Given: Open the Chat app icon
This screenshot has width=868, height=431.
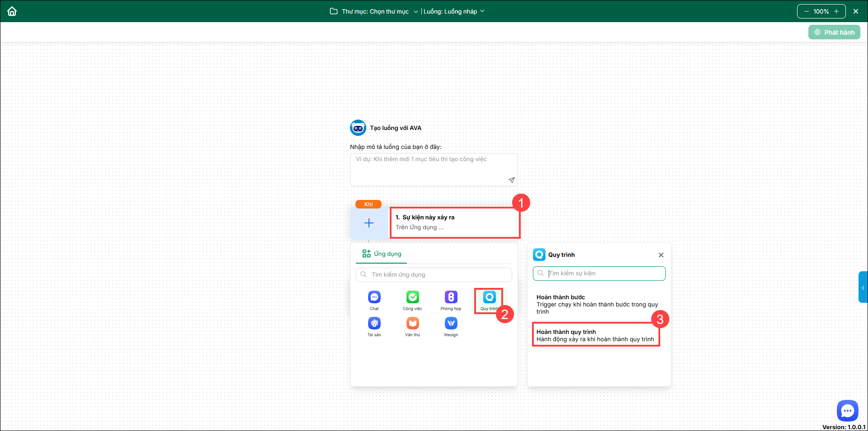Looking at the screenshot, I should coord(374,297).
